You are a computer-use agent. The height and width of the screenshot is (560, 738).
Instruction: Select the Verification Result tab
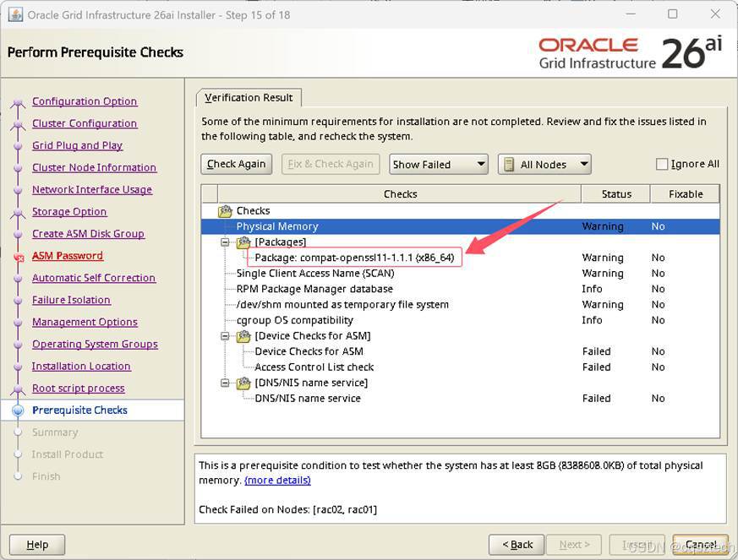[249, 98]
